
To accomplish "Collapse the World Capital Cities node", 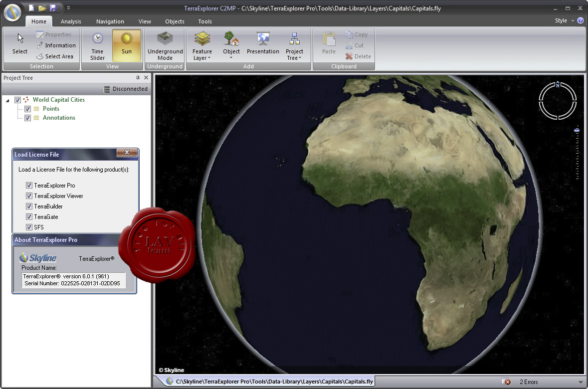I will point(7,100).
